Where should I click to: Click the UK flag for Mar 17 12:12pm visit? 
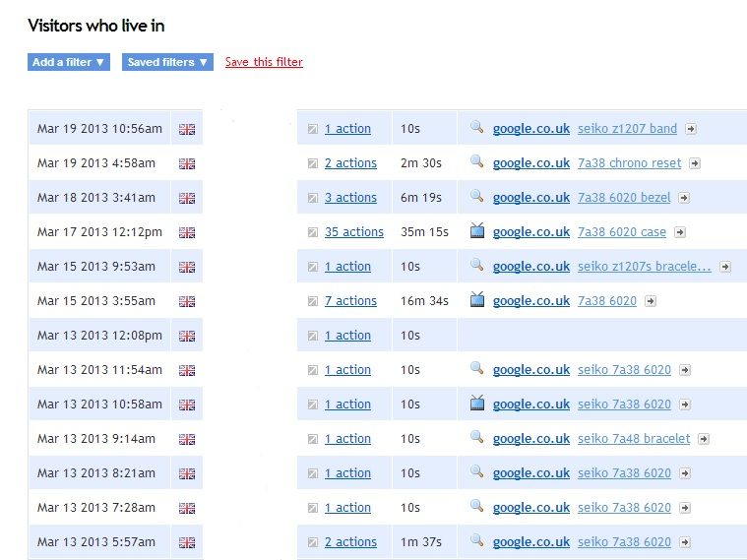(x=187, y=232)
